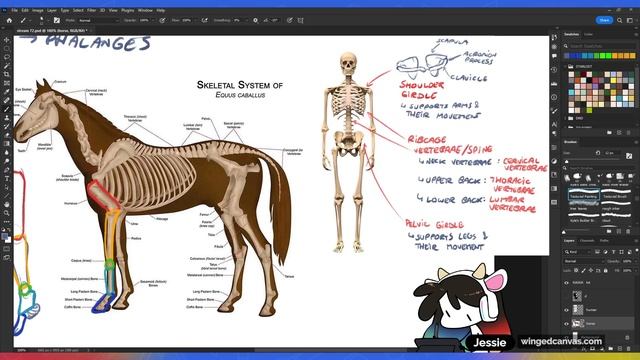Image resolution: width=640 pixels, height=360 pixels.
Task: Select the Crop tool
Action: (x=7, y=74)
